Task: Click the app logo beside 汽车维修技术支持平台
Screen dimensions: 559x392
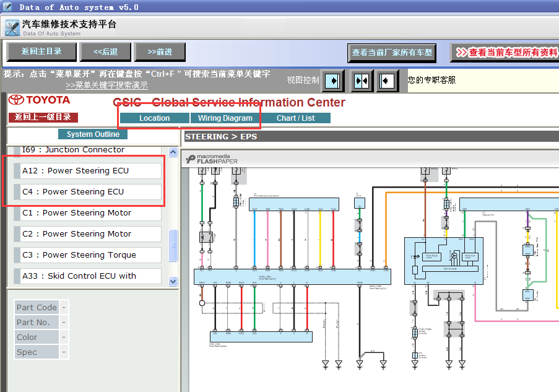Action: point(12,28)
